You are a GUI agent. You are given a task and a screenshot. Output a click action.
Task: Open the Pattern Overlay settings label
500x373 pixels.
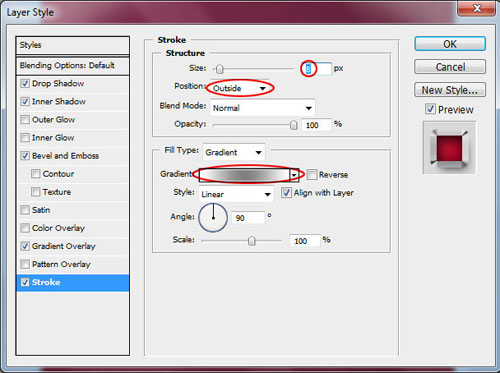point(61,264)
